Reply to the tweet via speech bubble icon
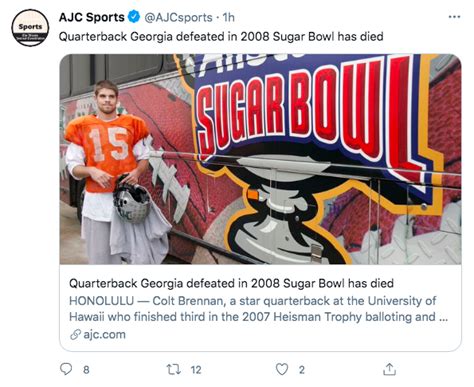The image size is (474, 387). coord(66,369)
